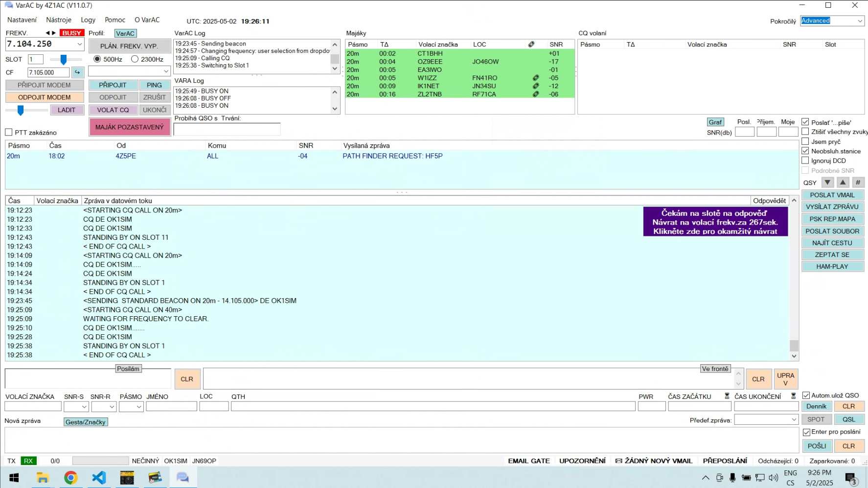
Task: Open the SNR-R dropdown
Action: pyautogui.click(x=112, y=406)
